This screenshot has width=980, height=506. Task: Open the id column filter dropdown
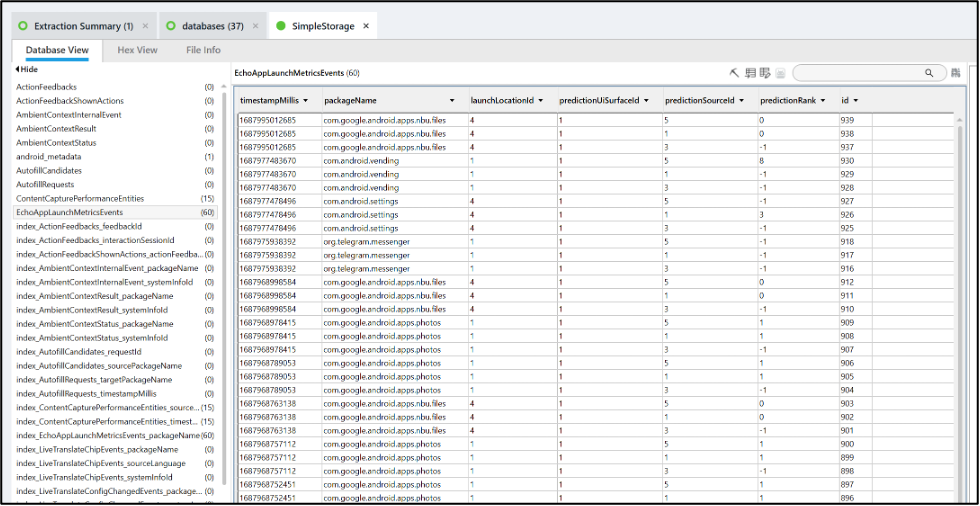pyautogui.click(x=856, y=100)
